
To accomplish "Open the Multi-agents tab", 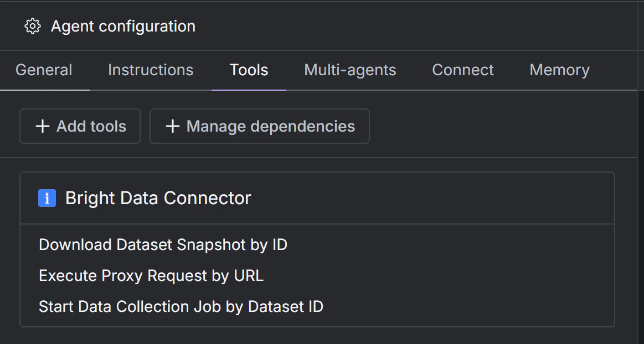I will coord(349,70).
